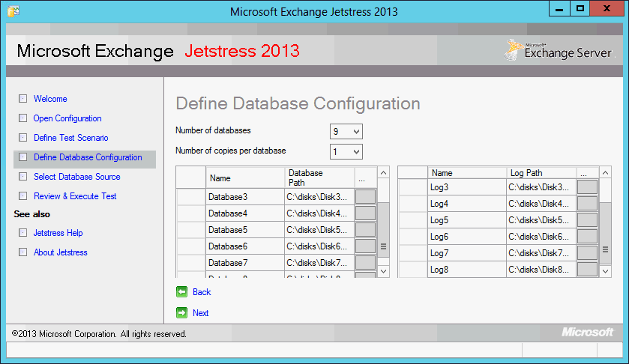Click scroll down arrow of database table

(x=384, y=271)
